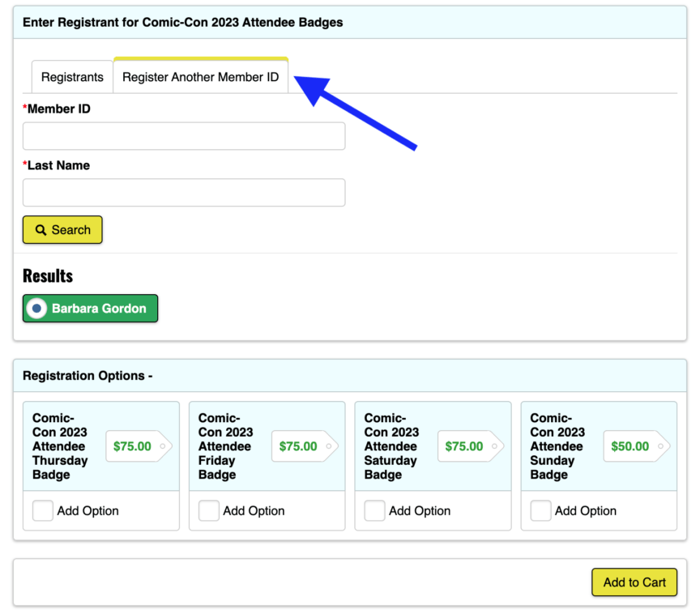Check Add Option under Saturday Badge

[x=375, y=510]
